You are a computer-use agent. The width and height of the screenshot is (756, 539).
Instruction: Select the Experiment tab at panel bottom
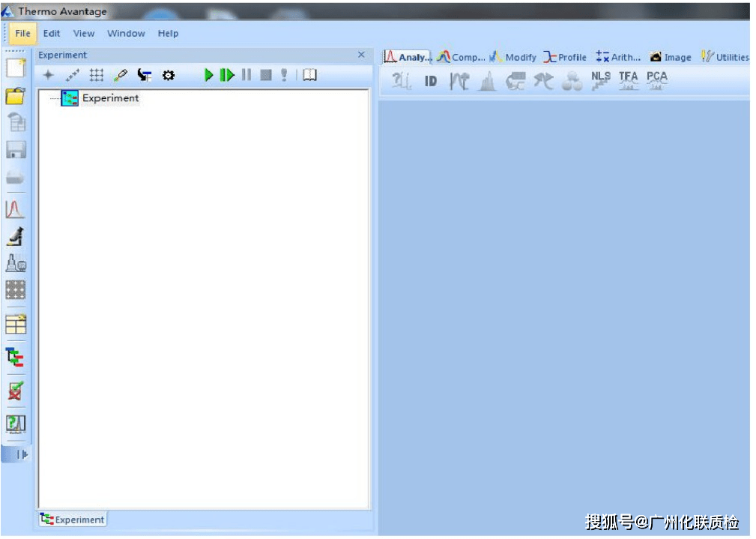point(73,520)
